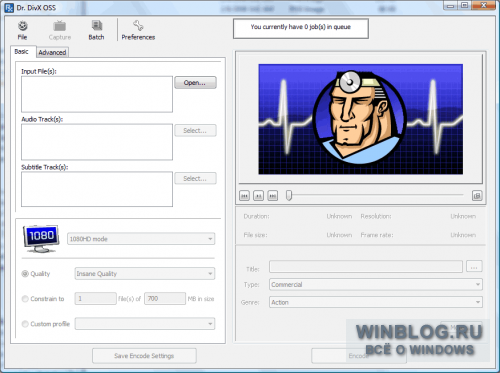
Task: Select the Constrain to radio button
Action: coord(25,299)
